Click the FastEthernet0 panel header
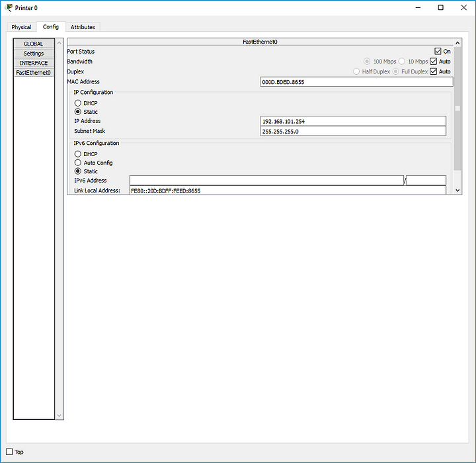Image resolution: width=476 pixels, height=463 pixels. pyautogui.click(x=260, y=42)
